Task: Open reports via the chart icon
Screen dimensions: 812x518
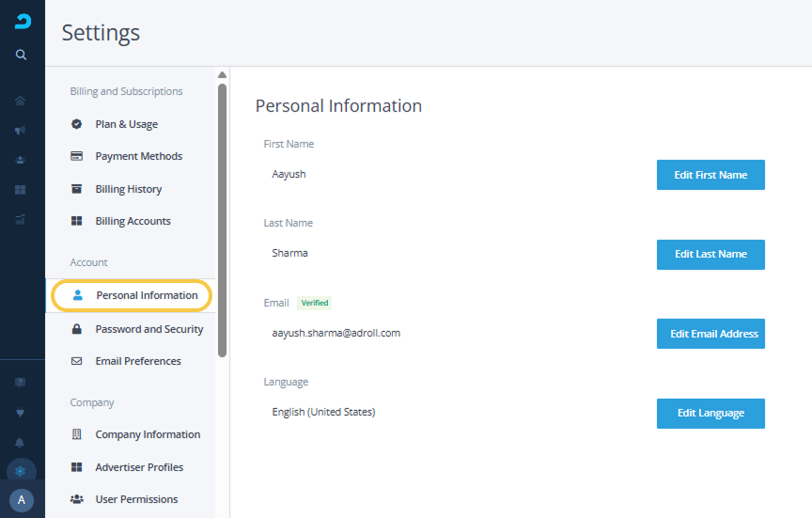Action: (x=21, y=220)
